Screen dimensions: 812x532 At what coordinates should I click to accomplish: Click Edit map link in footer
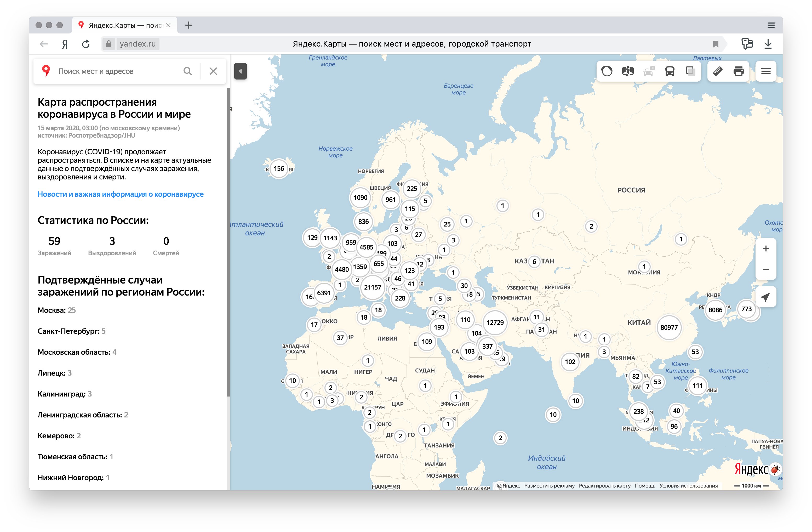(605, 486)
